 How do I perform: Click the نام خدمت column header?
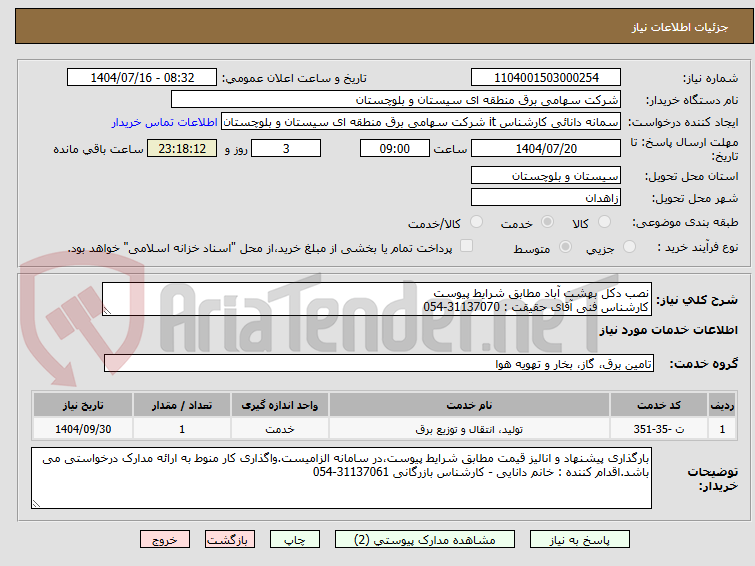coord(469,405)
